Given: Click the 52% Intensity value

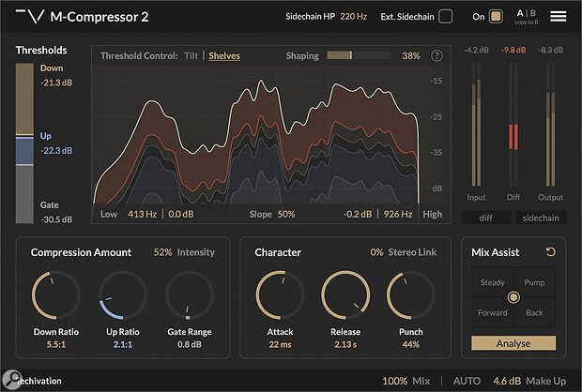Looking at the screenshot, I should [162, 252].
